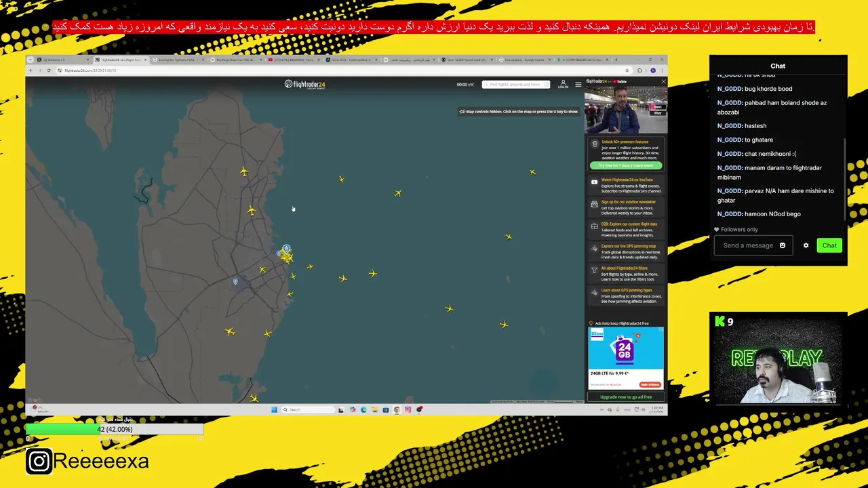The width and height of the screenshot is (868, 488).
Task: Select the aircraft in the map's upper-right corner
Action: point(533,172)
